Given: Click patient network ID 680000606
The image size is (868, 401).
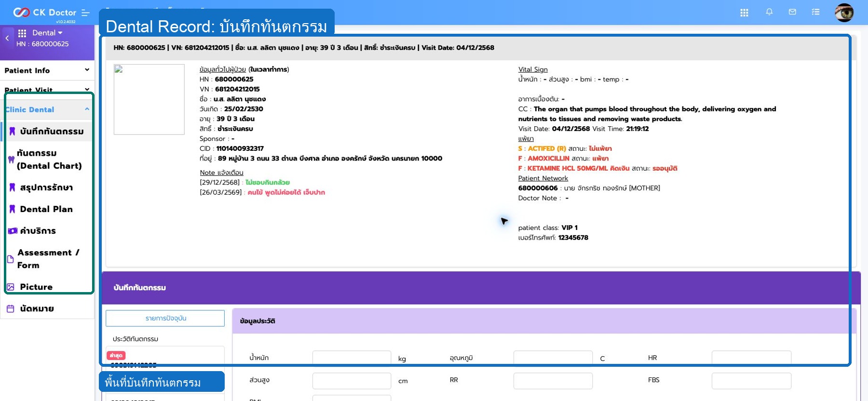Looking at the screenshot, I should (x=538, y=188).
